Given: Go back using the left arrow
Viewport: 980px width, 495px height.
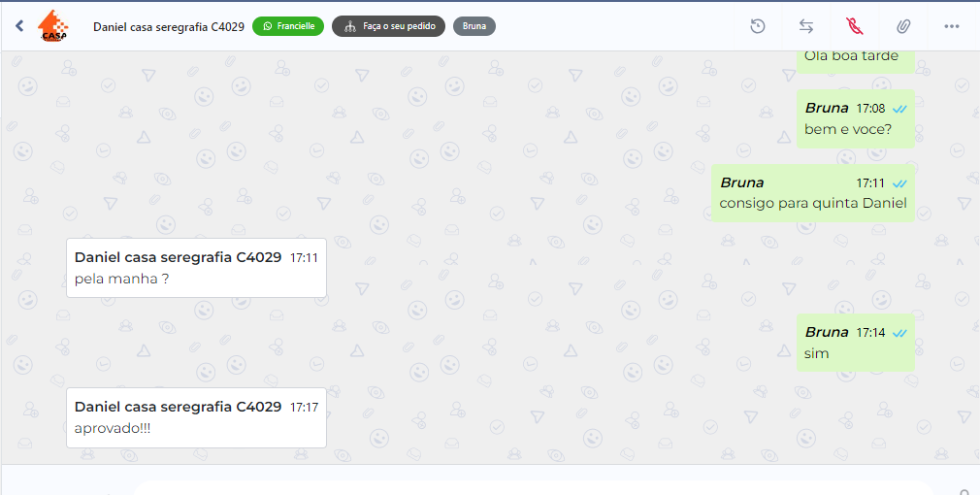Looking at the screenshot, I should pos(19,25).
